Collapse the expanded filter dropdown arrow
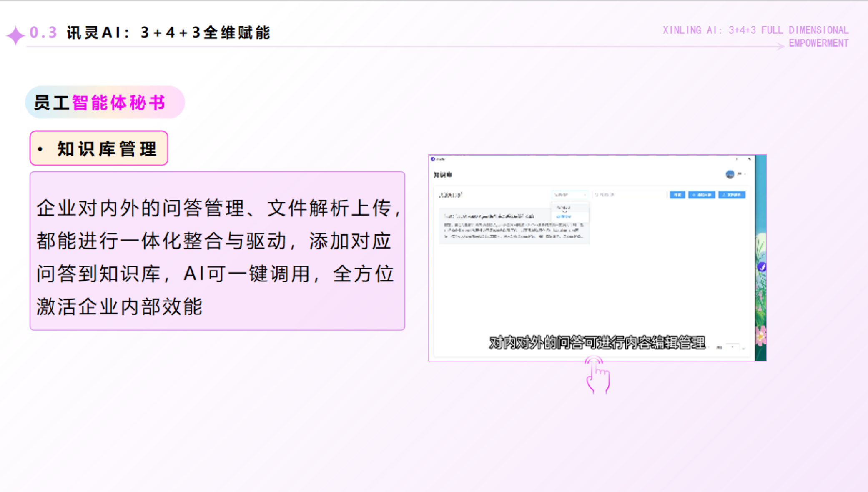Screen dimensions: 868x492 point(585,195)
